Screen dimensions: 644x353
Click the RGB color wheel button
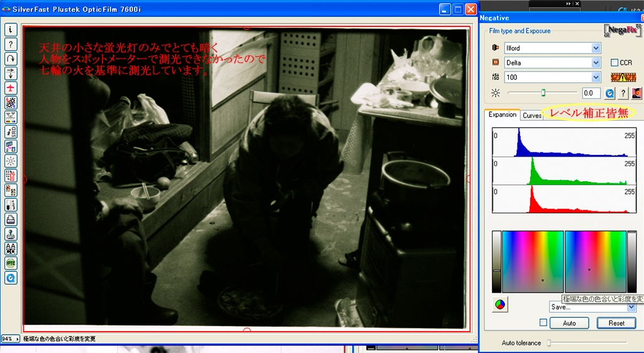pos(500,305)
